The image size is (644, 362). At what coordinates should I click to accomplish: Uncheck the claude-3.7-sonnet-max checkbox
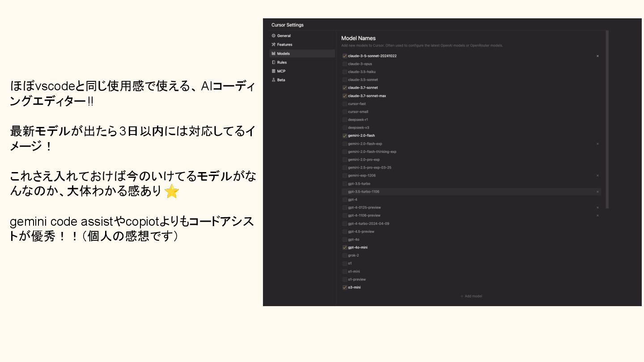(x=345, y=96)
